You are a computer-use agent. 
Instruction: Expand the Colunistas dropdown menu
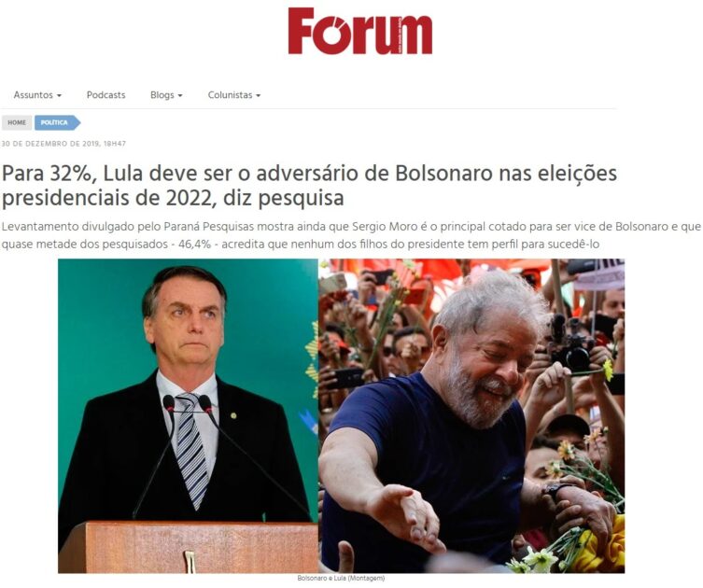pos(234,95)
